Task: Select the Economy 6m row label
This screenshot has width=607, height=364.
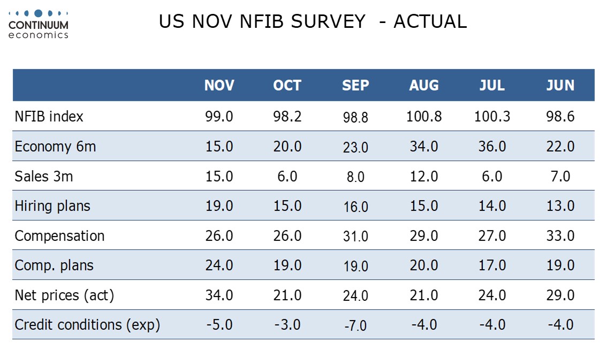Action: 55,147
